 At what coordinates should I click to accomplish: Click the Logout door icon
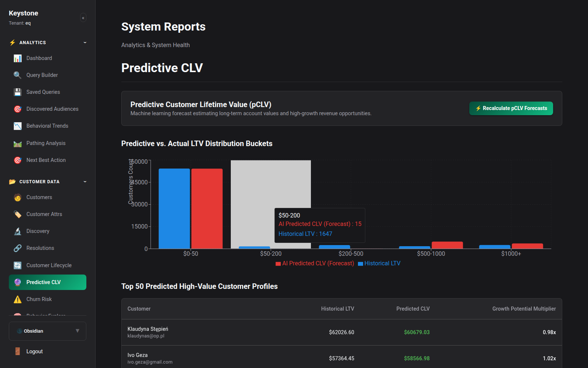(x=18, y=351)
